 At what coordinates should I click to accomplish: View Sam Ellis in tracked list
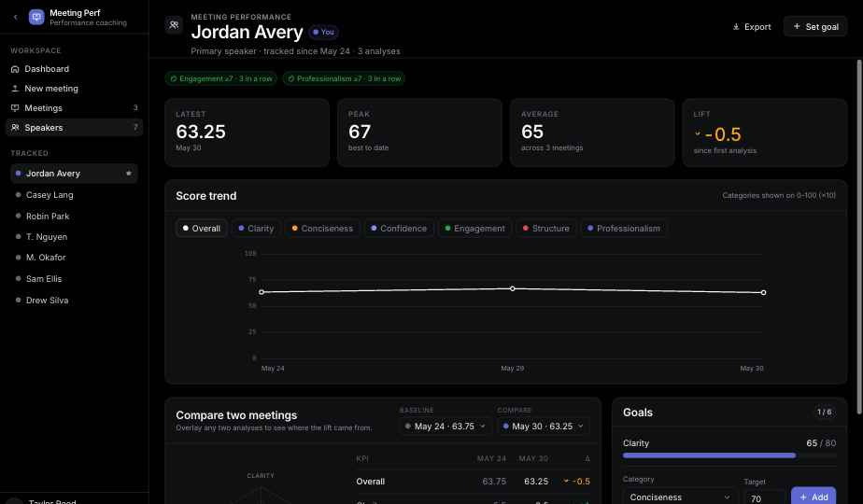pyautogui.click(x=75, y=279)
